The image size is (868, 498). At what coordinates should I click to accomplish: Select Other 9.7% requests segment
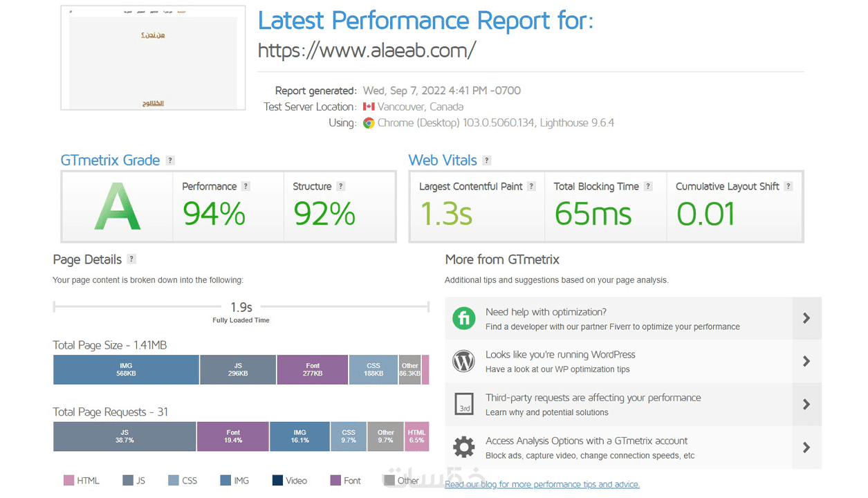[386, 436]
